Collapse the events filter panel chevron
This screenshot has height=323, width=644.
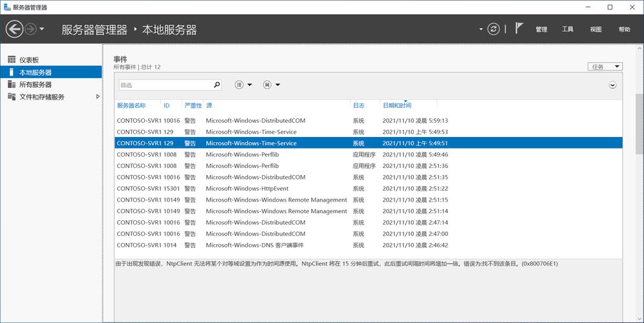(x=612, y=85)
